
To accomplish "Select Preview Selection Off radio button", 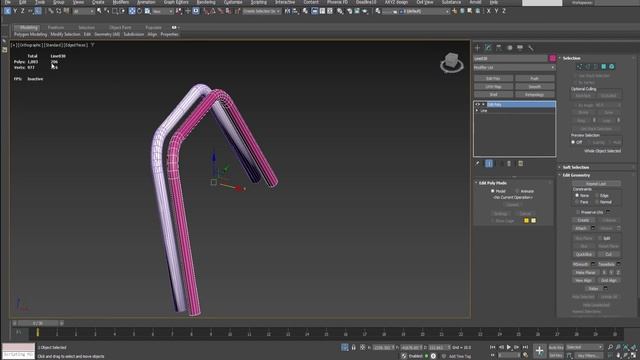I will [x=573, y=142].
